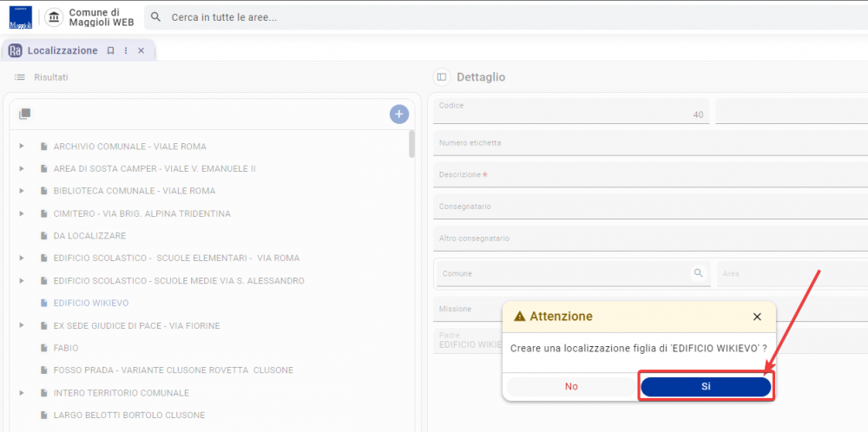
Task: Click the search magnifier icon in top bar
Action: pyautogui.click(x=156, y=17)
